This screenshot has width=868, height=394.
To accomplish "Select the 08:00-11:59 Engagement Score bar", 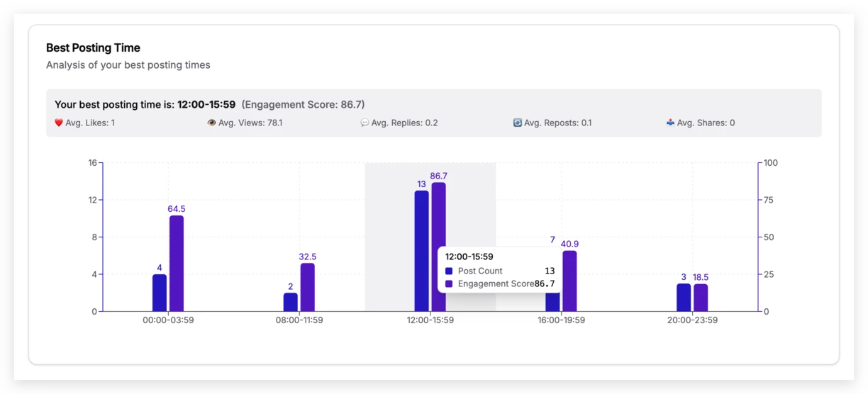I will pos(308,287).
